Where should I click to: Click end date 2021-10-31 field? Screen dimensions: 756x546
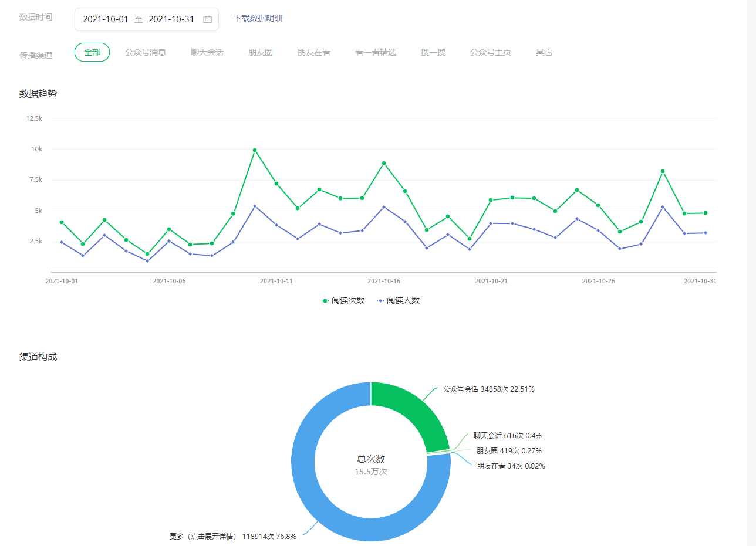(171, 19)
